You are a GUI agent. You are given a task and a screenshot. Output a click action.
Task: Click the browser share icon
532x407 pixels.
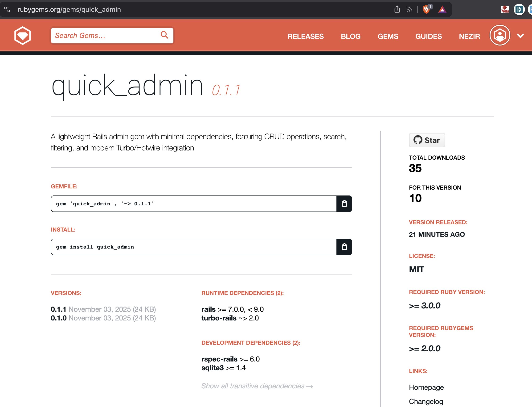397,9
